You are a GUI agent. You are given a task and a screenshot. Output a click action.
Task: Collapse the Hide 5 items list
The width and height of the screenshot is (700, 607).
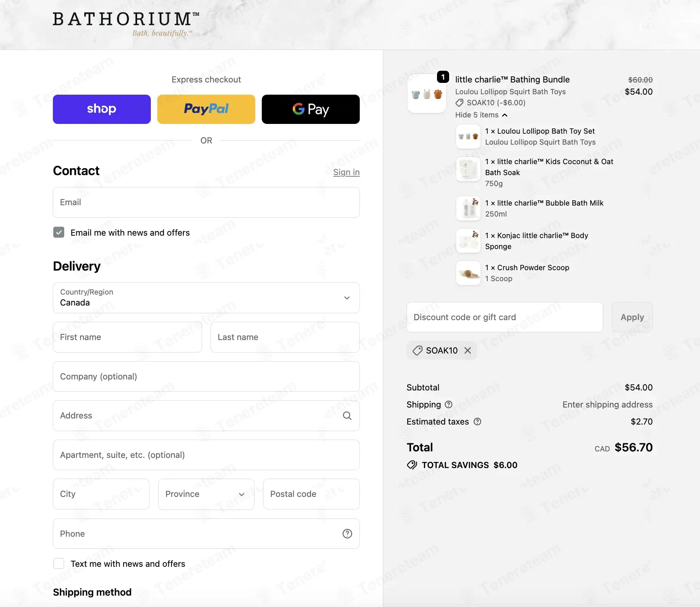pos(481,115)
